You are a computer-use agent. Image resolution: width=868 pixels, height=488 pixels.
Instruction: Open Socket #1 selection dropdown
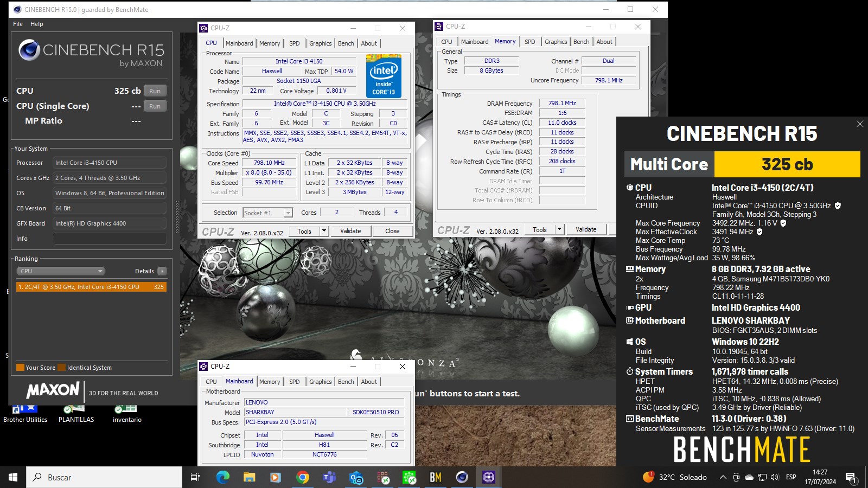coord(267,213)
